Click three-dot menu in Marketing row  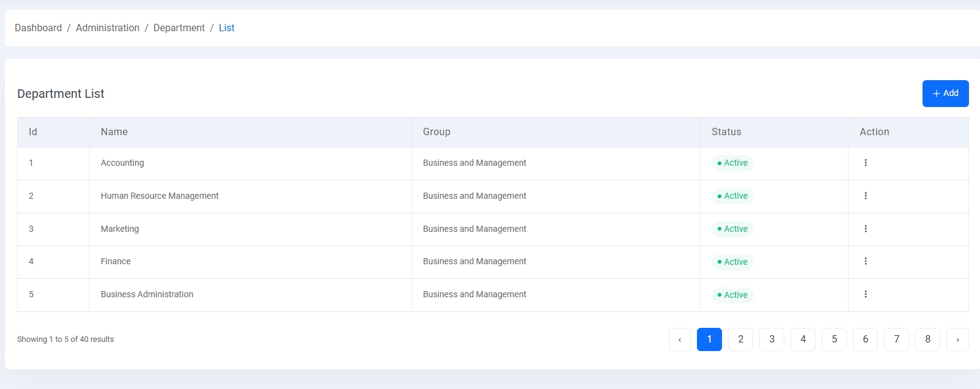pyautogui.click(x=865, y=229)
